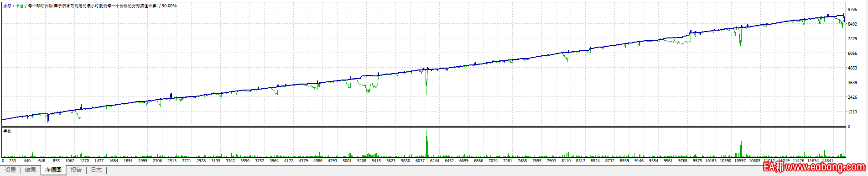Viewport: 868px width, 176px height.
Task: Click the 2426 y-axis value
Action: point(852,97)
